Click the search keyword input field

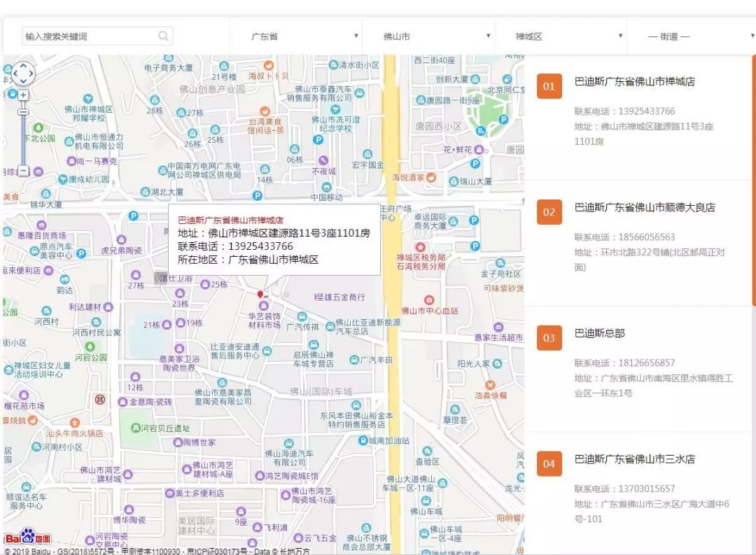tap(87, 36)
